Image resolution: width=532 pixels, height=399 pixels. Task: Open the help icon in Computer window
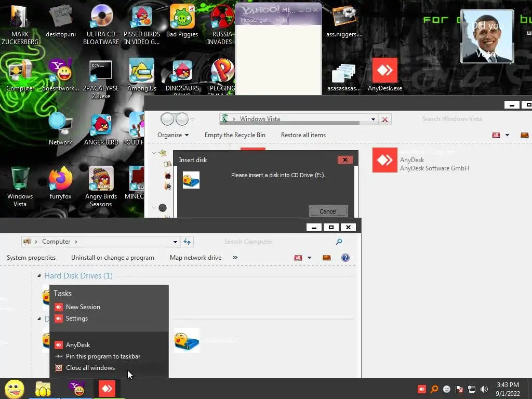345,258
